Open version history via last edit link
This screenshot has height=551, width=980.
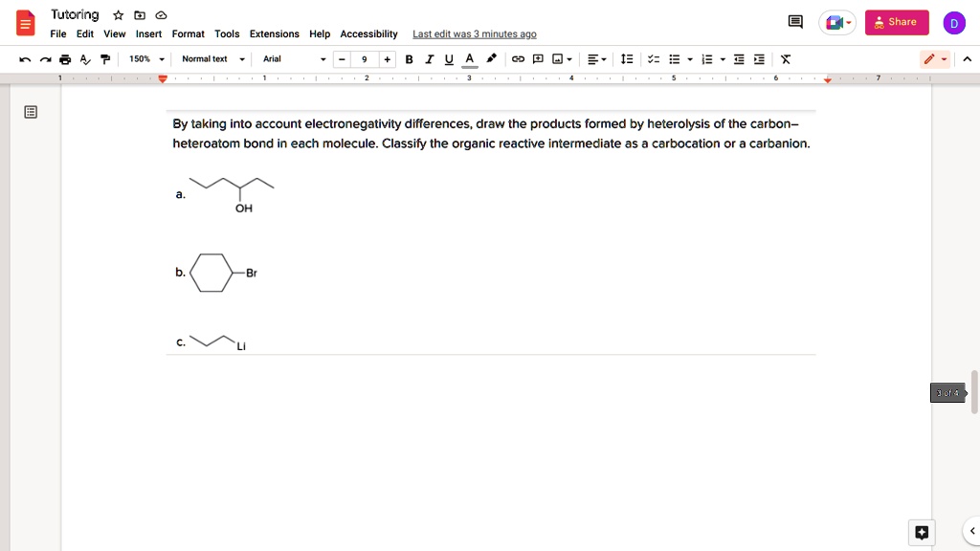(x=473, y=33)
